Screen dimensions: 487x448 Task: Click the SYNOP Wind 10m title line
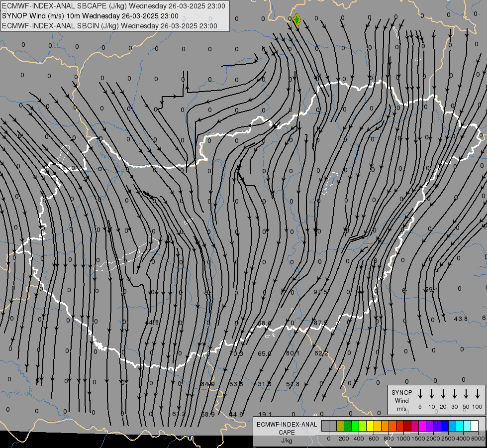pyautogui.click(x=90, y=16)
